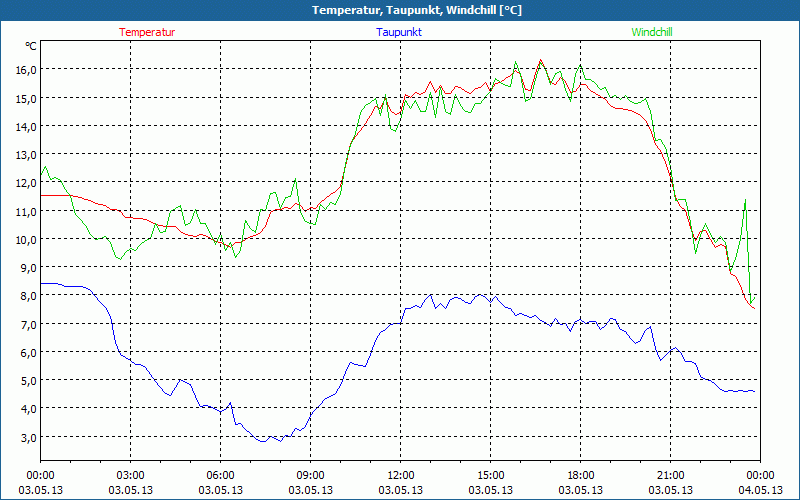The height and width of the screenshot is (500, 800).
Task: Click the 04.05.13 date label
Action: [761, 490]
